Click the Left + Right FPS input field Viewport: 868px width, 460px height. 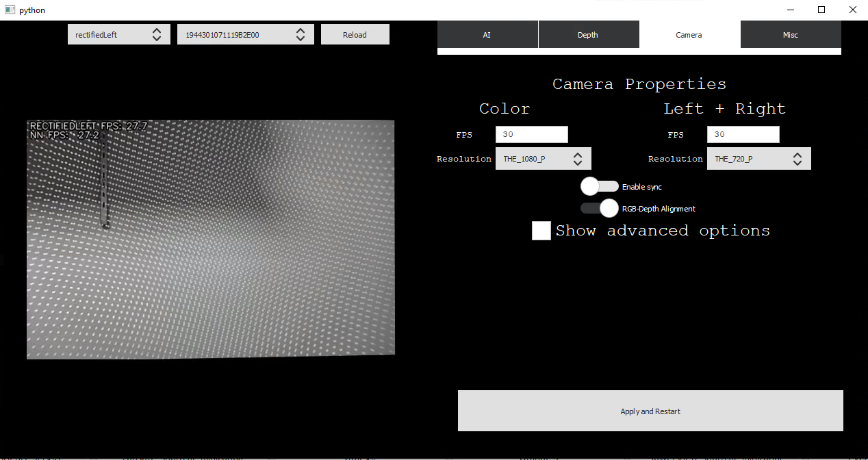tap(743, 135)
